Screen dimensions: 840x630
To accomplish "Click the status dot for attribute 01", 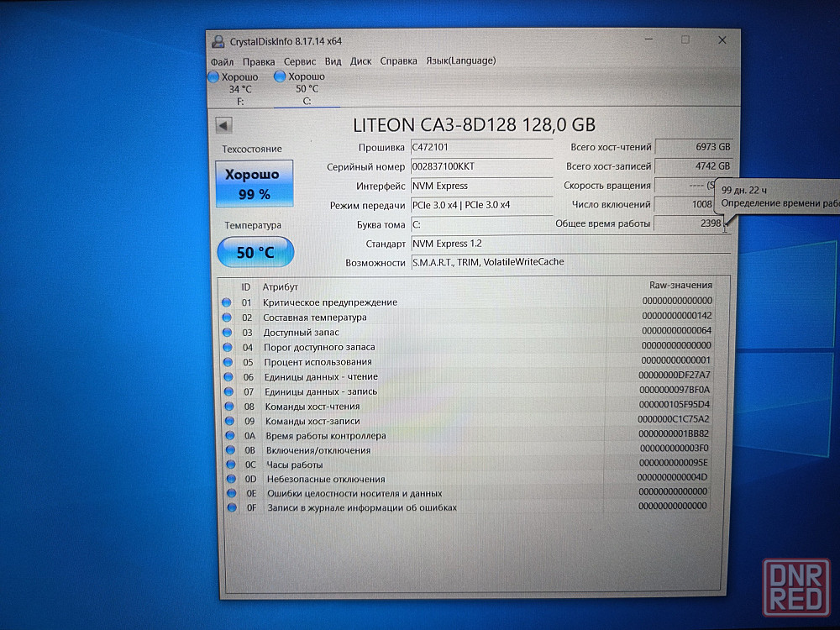I will tap(227, 302).
